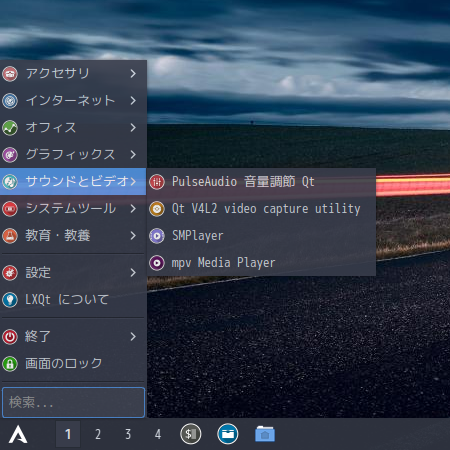This screenshot has width=450, height=450.
Task: Start mpv Media Player from its icon
Action: (157, 263)
